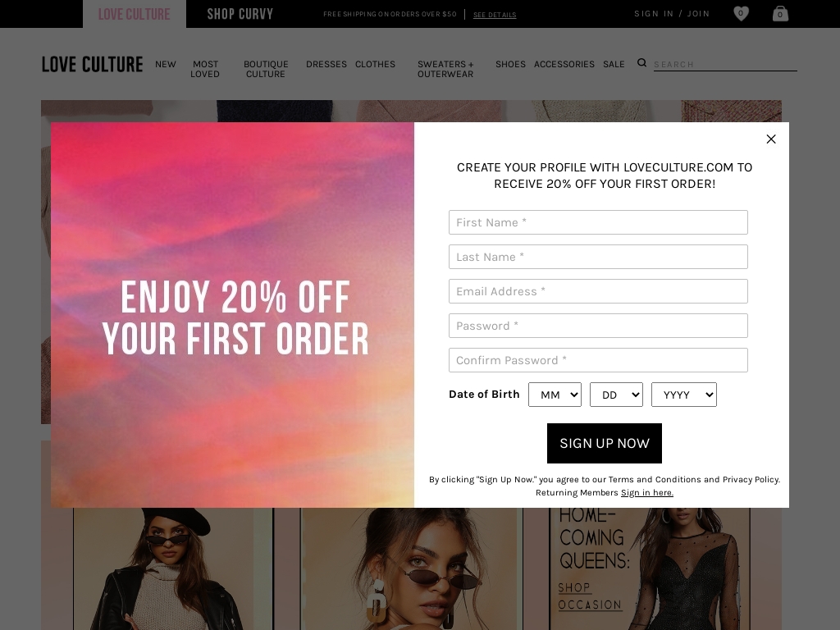This screenshot has height=630, width=840.
Task: Click the Love Culture logo
Action: click(92, 64)
